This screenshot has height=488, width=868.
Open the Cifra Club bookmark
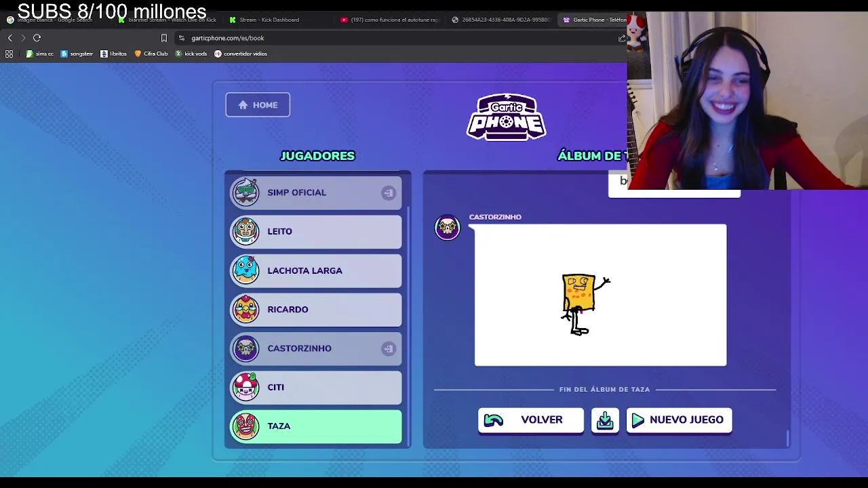pos(151,54)
